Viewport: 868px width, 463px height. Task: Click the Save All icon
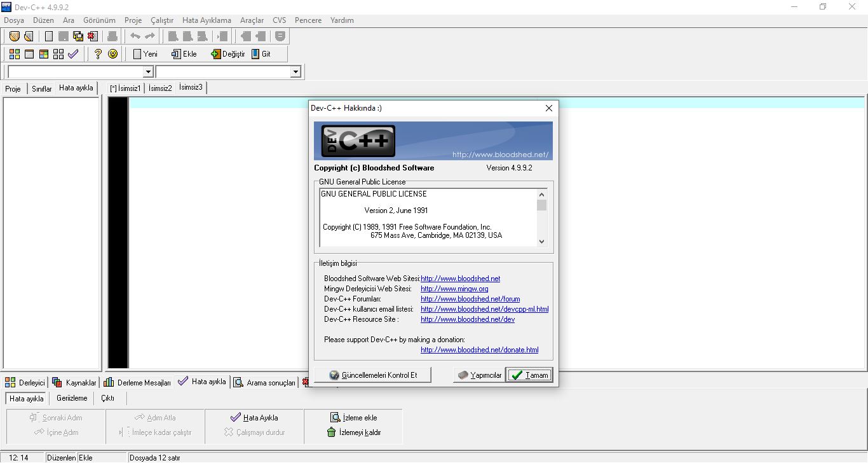(x=78, y=36)
